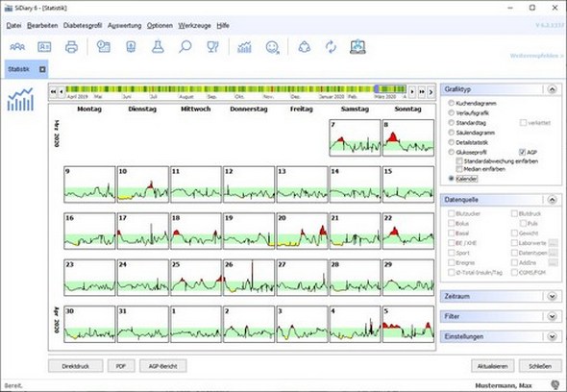
Task: Open the Werkzeuge menu
Action: pyautogui.click(x=194, y=25)
